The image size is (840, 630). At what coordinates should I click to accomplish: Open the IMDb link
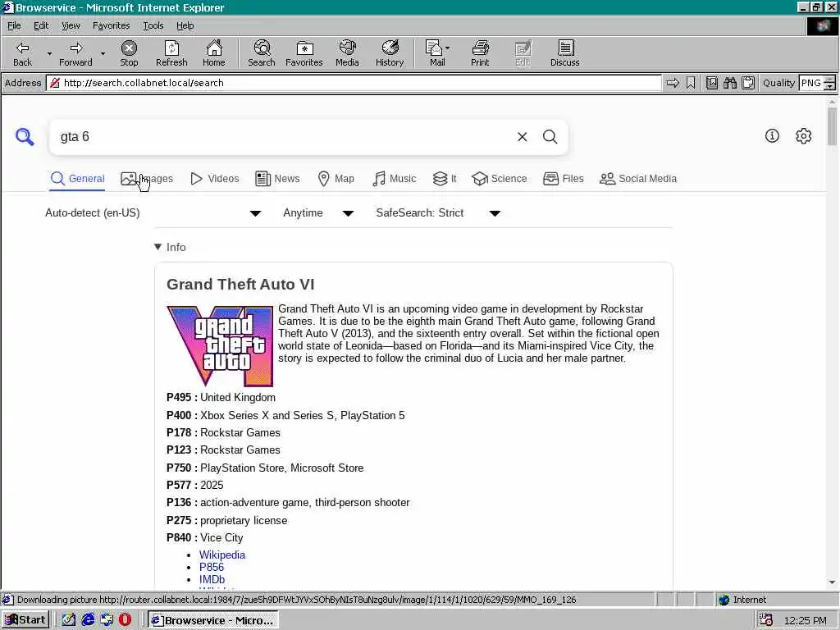pyautogui.click(x=212, y=580)
